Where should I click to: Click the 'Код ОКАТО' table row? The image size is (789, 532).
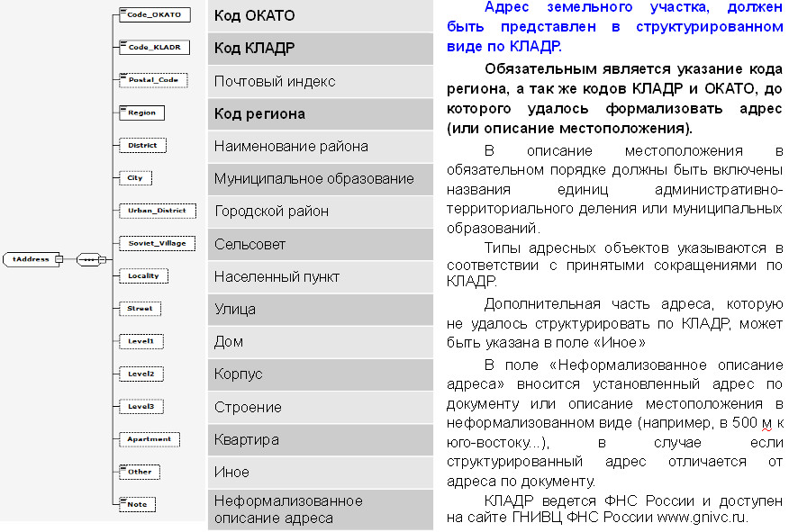pos(321,15)
